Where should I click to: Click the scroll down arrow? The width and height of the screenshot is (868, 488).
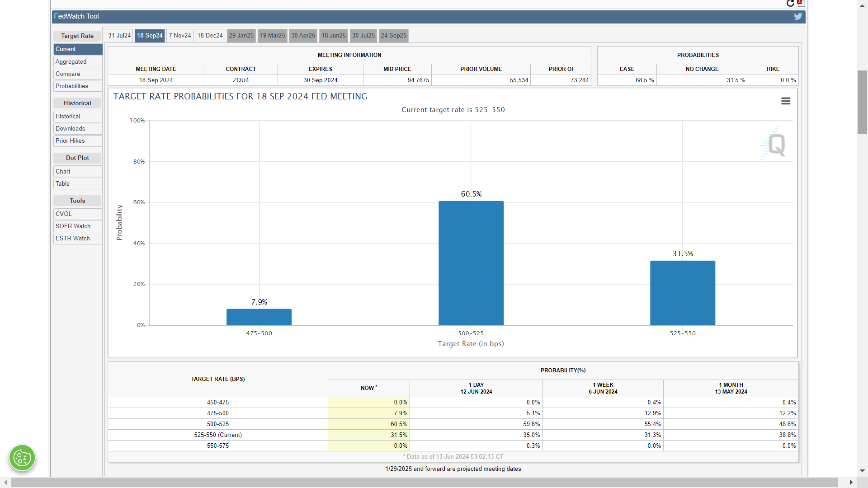click(862, 471)
